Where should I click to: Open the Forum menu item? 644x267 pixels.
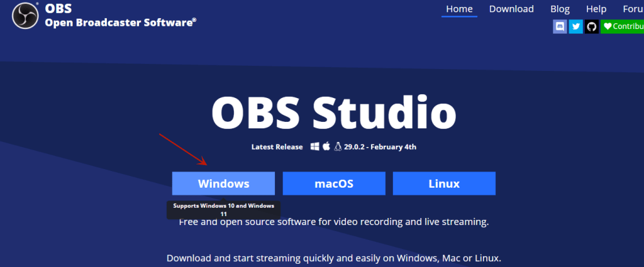pos(632,9)
